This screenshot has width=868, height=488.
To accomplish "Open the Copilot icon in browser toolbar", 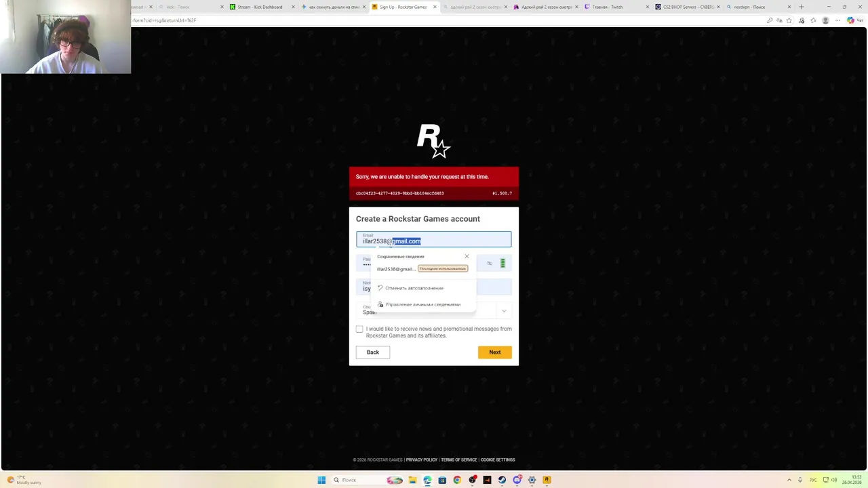I will [850, 20].
